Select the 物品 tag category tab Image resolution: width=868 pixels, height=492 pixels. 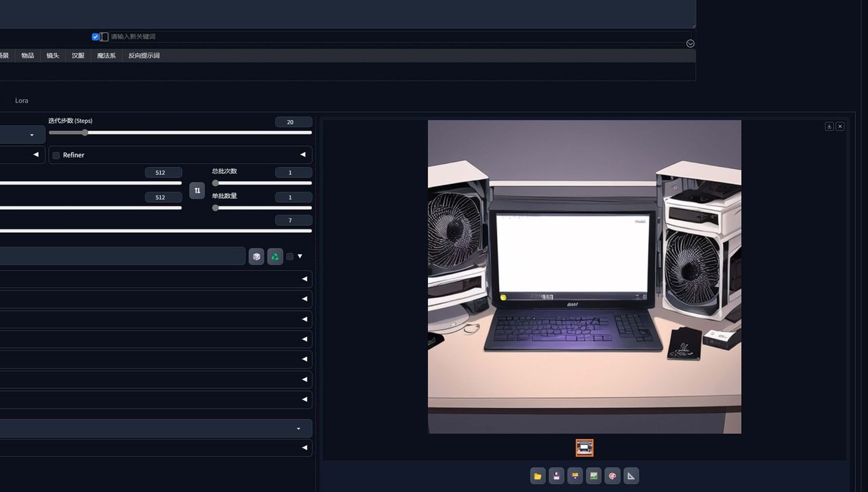click(x=28, y=56)
